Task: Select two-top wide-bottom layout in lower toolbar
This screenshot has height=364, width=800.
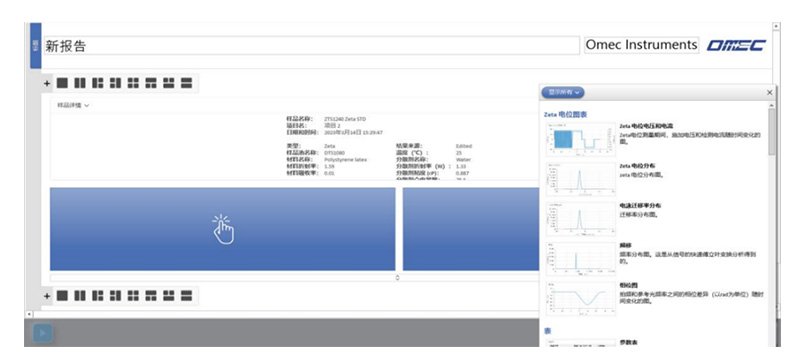Action: click(x=169, y=296)
